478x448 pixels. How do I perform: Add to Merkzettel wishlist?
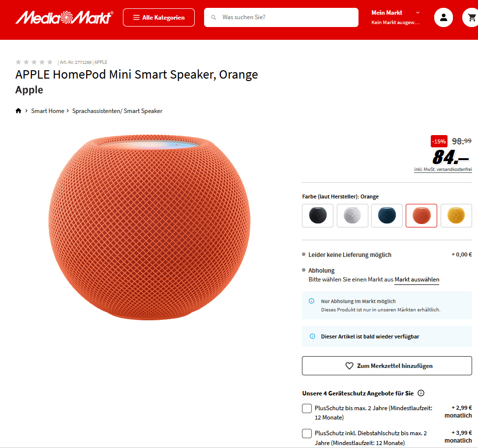[x=387, y=366]
